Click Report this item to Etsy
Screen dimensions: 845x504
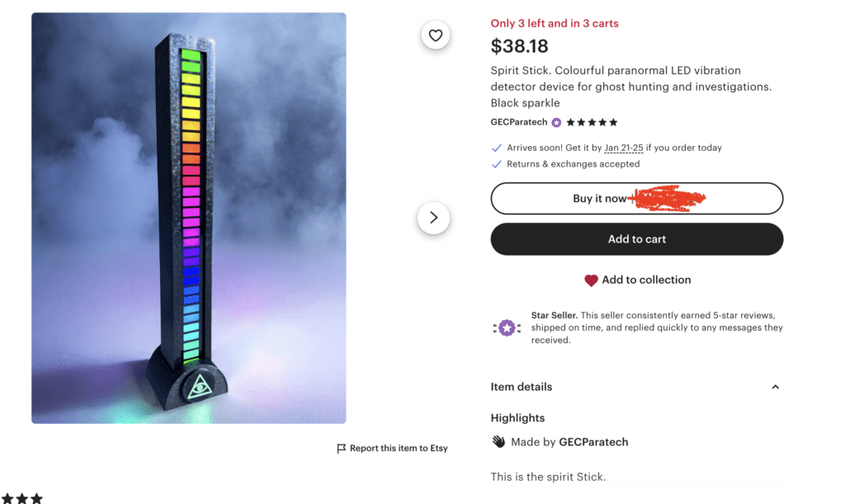(399, 449)
